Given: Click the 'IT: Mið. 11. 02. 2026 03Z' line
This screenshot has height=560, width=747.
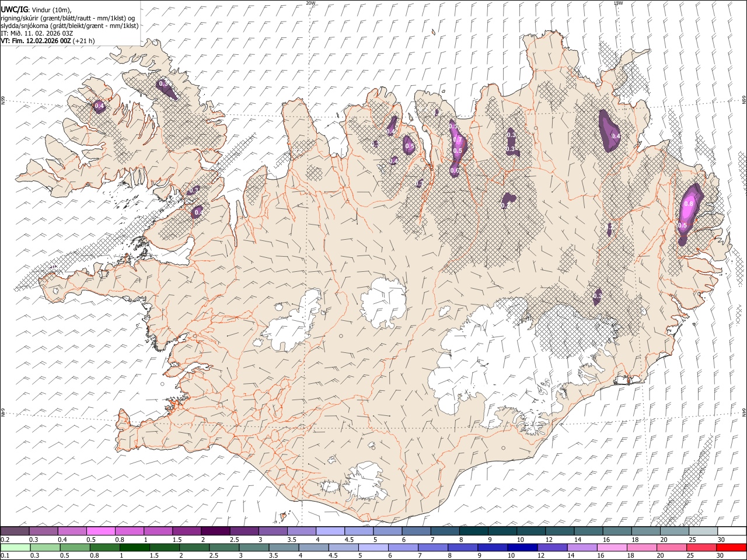Looking at the screenshot, I should (x=37, y=33).
